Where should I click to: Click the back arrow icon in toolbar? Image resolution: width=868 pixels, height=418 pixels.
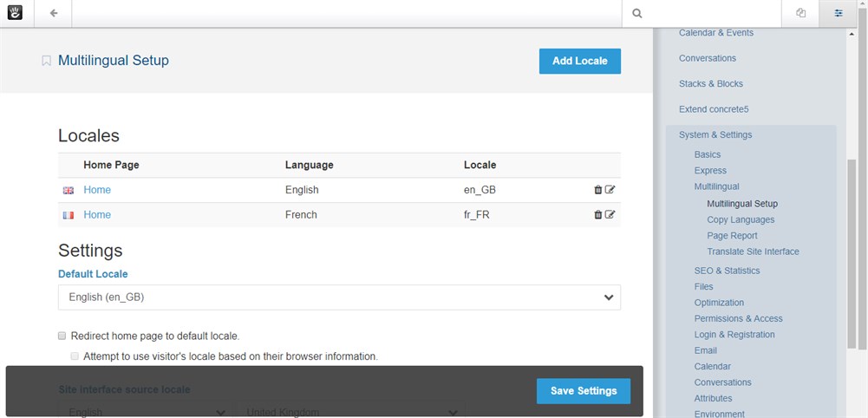[54, 13]
